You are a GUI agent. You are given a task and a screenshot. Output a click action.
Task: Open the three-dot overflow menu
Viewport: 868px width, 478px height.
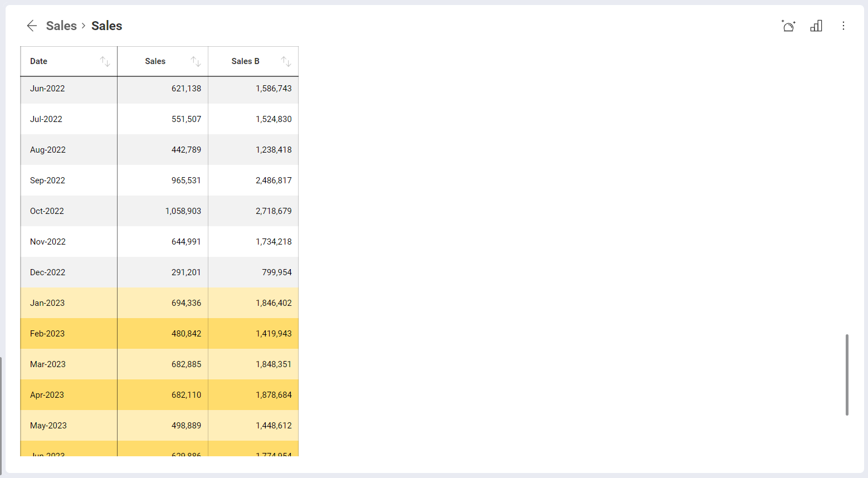click(x=843, y=26)
